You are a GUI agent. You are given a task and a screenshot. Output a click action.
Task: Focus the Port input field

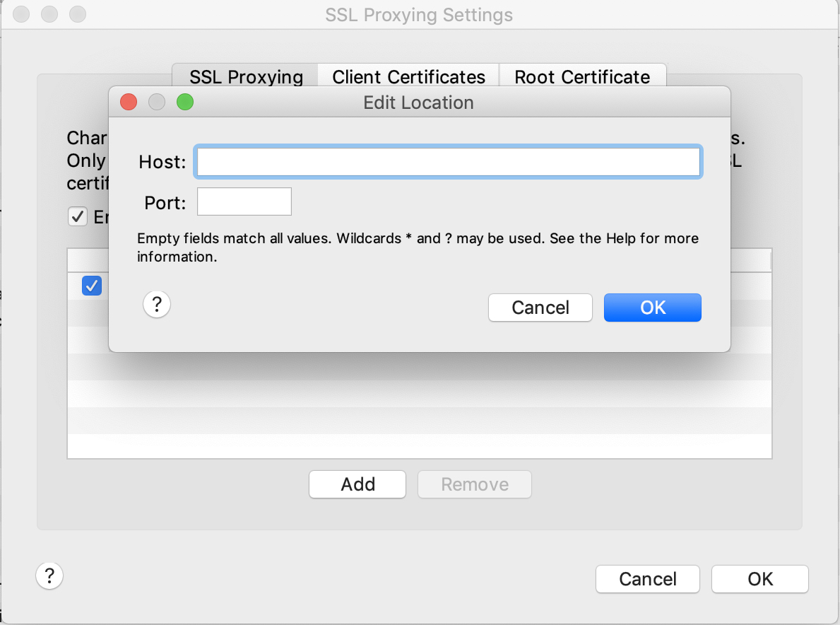coord(244,201)
